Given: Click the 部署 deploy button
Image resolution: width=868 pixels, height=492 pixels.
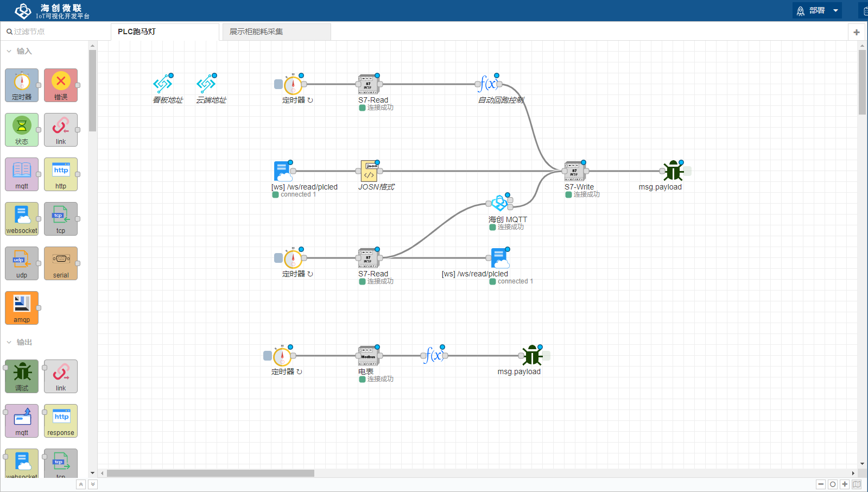Looking at the screenshot, I should point(811,10).
